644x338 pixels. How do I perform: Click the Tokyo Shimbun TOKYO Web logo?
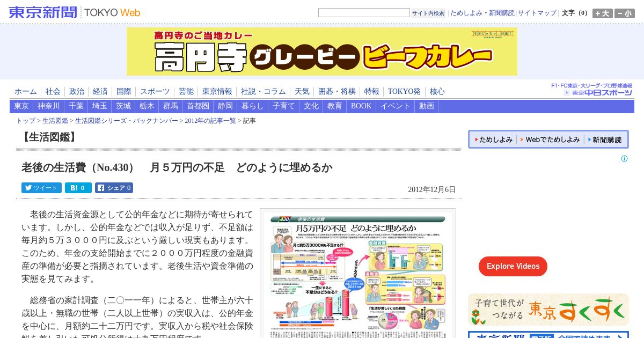[x=75, y=12]
